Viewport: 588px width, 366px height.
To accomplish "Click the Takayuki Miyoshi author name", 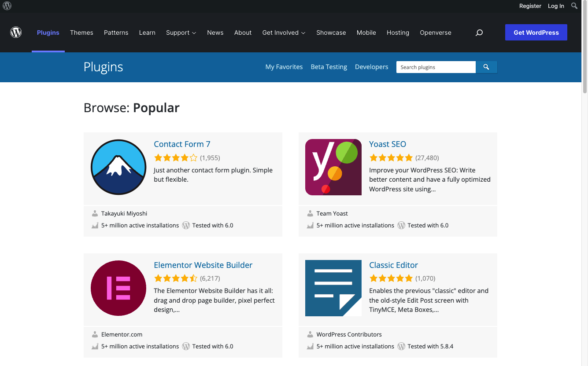I will click(x=124, y=213).
